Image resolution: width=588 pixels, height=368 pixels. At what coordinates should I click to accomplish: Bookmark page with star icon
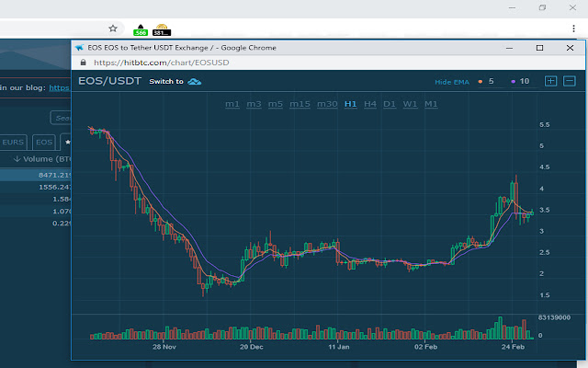point(113,29)
